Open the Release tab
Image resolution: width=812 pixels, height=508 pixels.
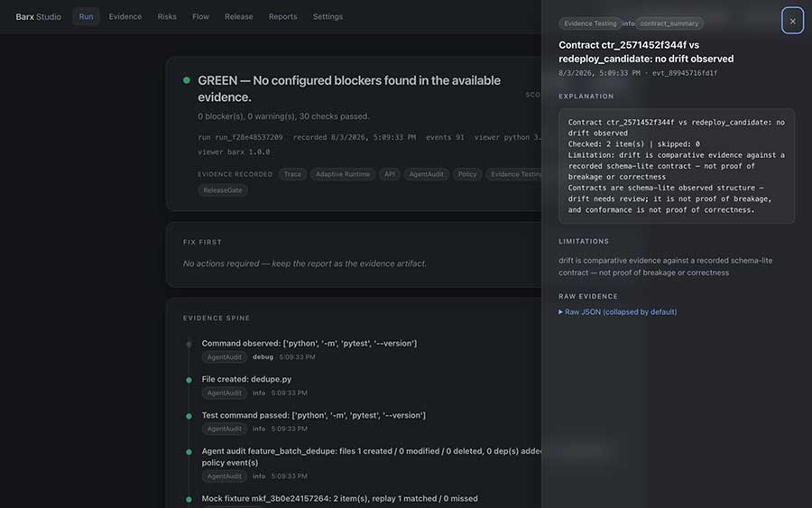239,16
